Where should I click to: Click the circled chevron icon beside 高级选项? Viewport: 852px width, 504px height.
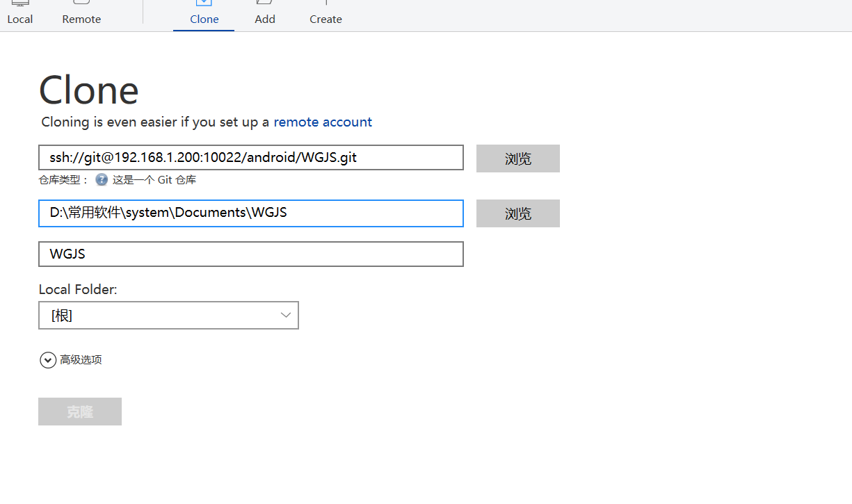pyautogui.click(x=48, y=359)
